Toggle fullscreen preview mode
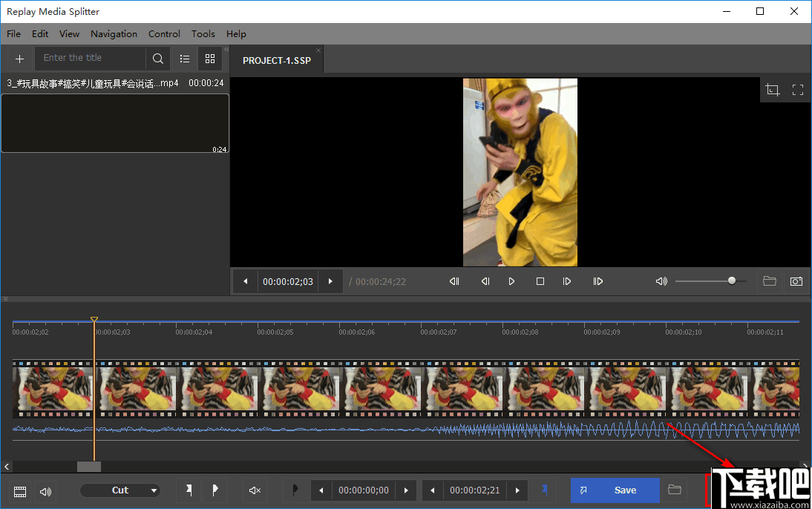This screenshot has height=509, width=812. (797, 90)
